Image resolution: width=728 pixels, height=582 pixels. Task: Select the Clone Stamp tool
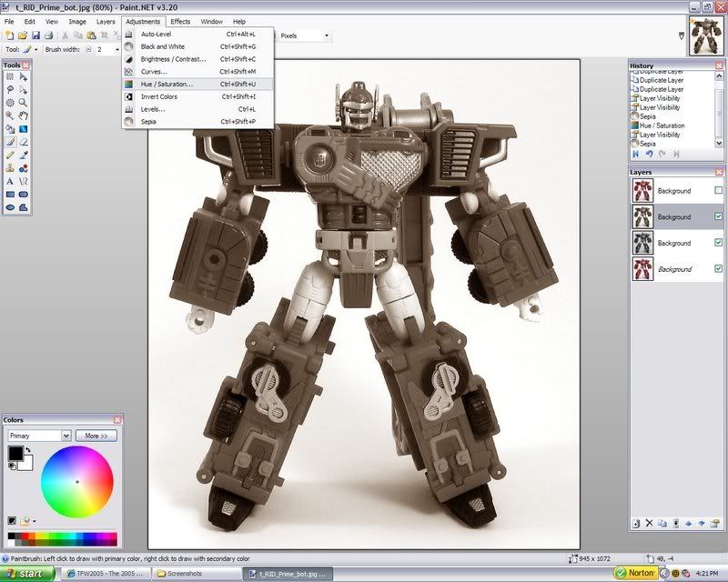(x=10, y=168)
